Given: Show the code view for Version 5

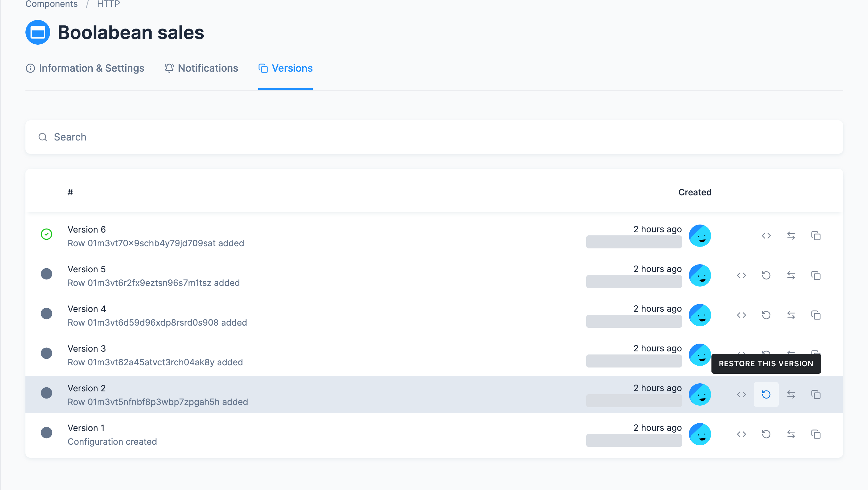Looking at the screenshot, I should pyautogui.click(x=741, y=275).
